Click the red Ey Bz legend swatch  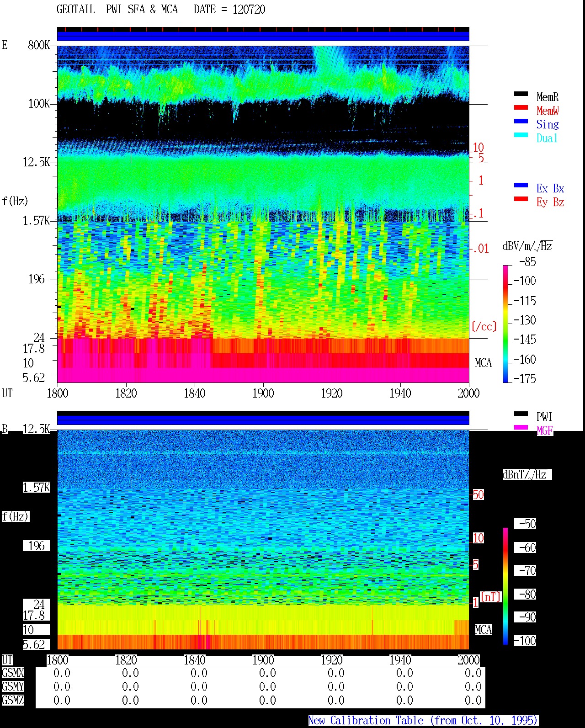point(521,199)
